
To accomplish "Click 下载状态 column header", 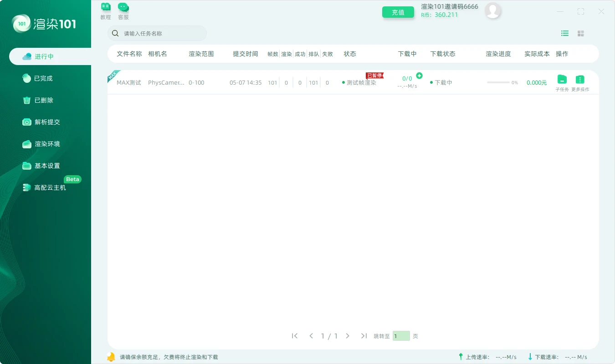I will coord(443,54).
